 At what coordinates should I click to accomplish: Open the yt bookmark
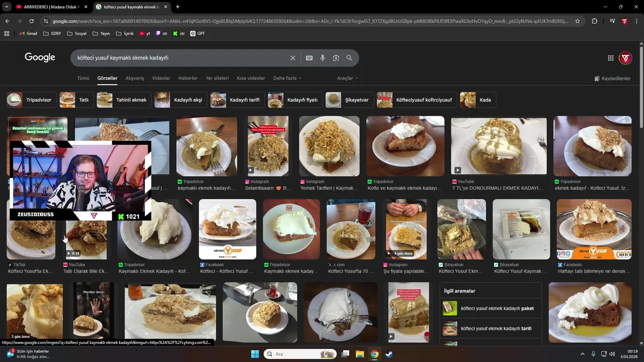tap(145, 34)
